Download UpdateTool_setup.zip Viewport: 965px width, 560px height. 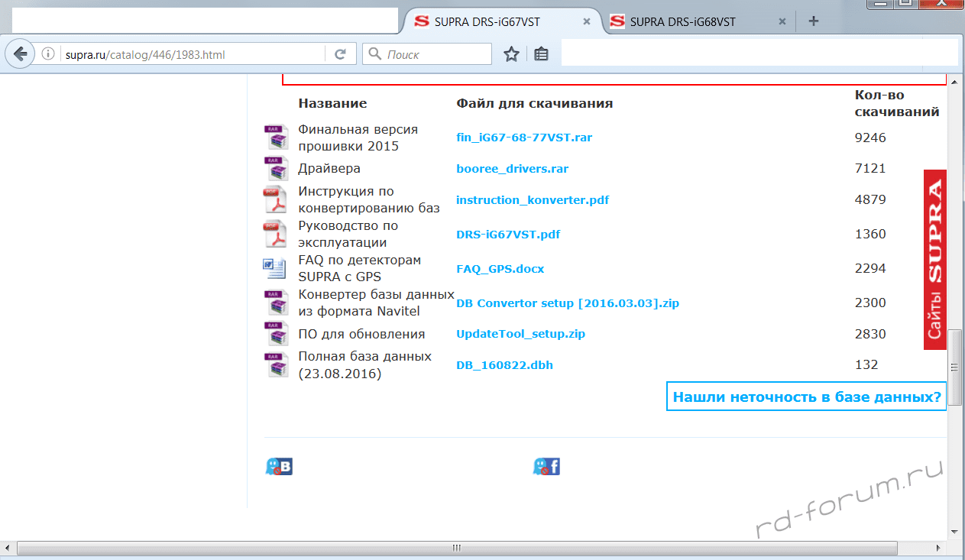click(521, 334)
